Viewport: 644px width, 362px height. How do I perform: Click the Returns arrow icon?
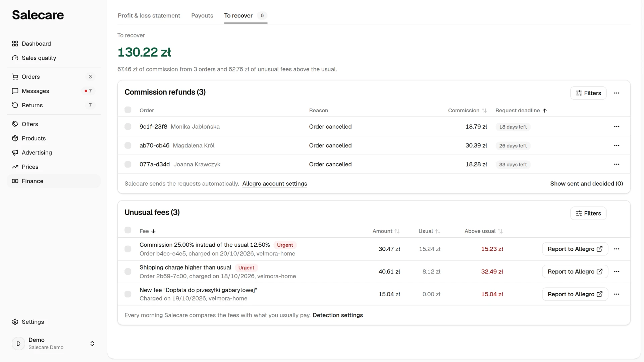click(x=15, y=105)
